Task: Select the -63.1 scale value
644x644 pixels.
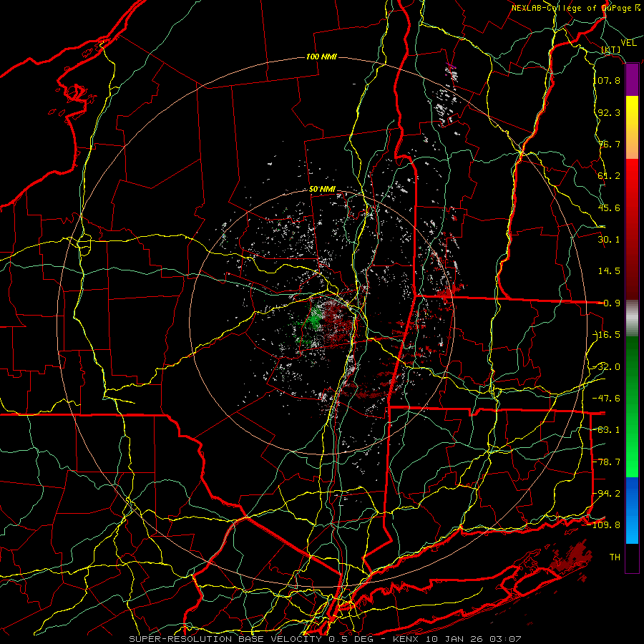Action: (x=608, y=429)
